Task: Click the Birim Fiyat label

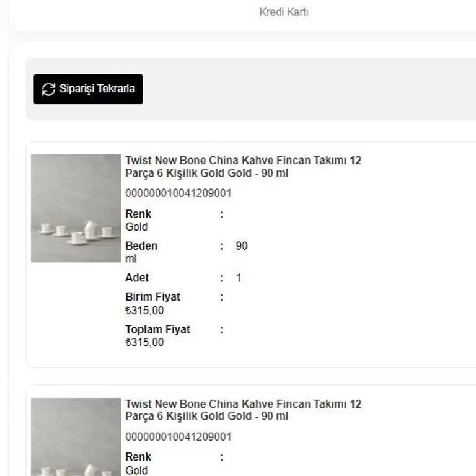Action: coord(152,297)
